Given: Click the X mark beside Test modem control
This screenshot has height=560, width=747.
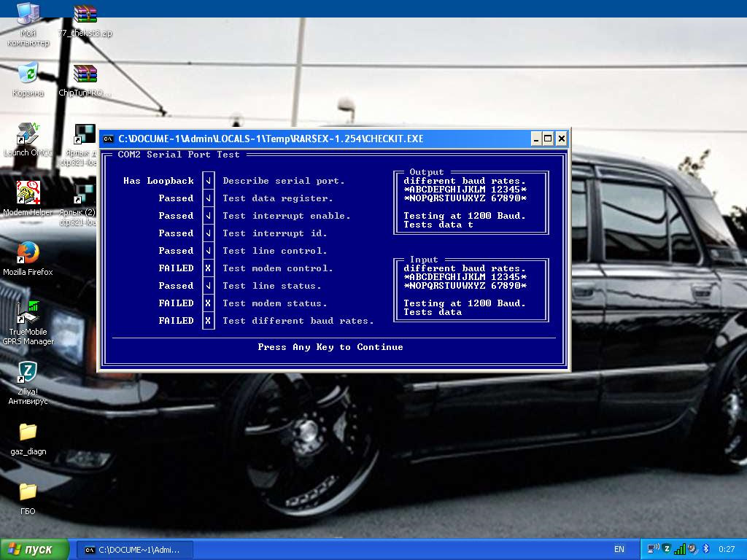Looking at the screenshot, I should [x=209, y=268].
